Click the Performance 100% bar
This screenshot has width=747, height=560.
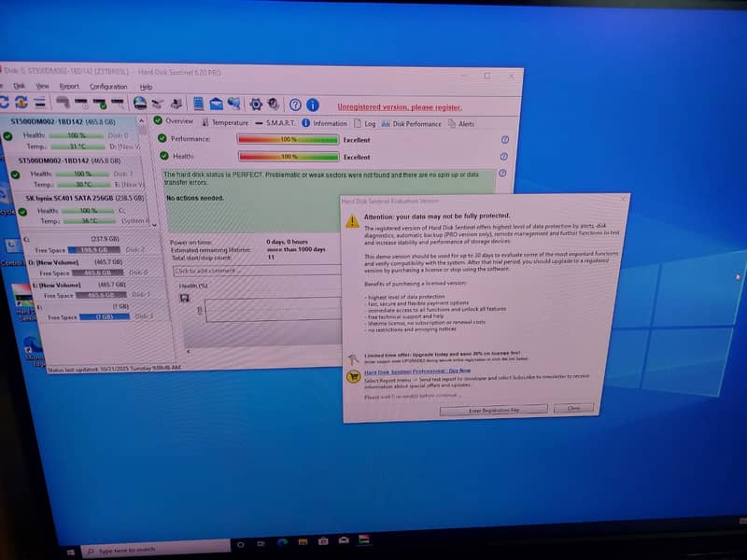click(289, 139)
